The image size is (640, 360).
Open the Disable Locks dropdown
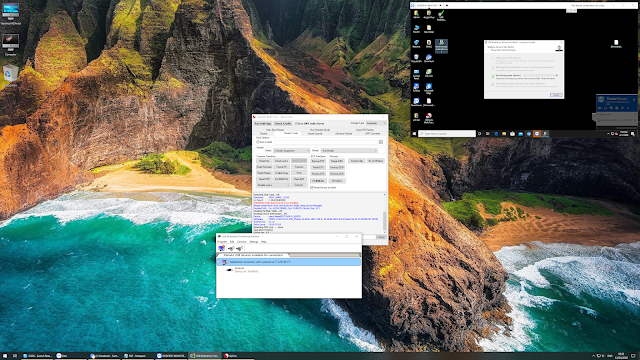click(273, 185)
